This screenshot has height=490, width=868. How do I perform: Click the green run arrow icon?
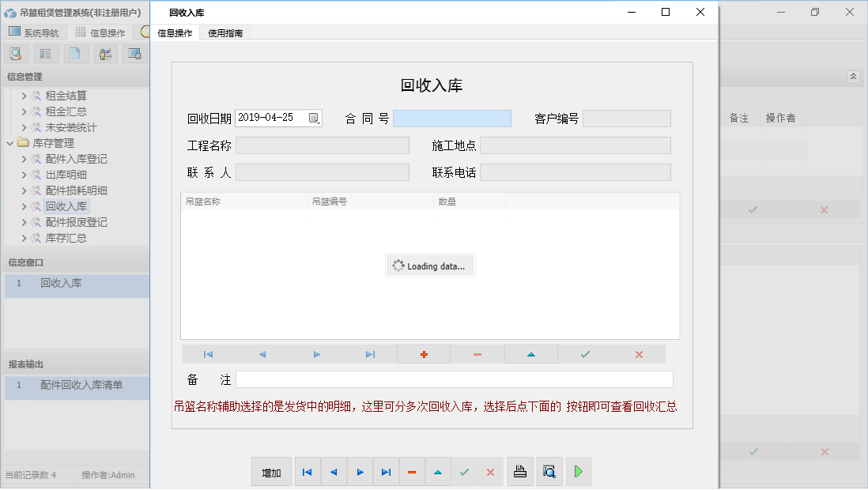578,471
